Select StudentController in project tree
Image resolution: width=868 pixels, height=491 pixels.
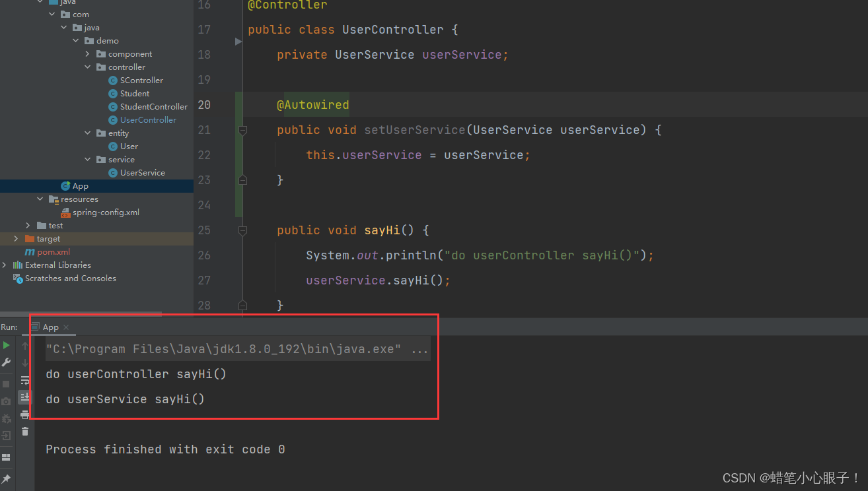[x=154, y=107]
